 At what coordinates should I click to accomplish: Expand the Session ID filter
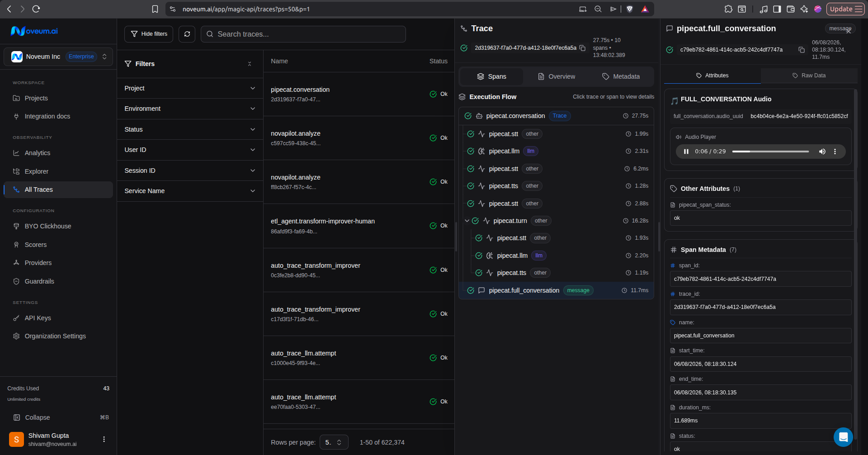click(x=190, y=171)
